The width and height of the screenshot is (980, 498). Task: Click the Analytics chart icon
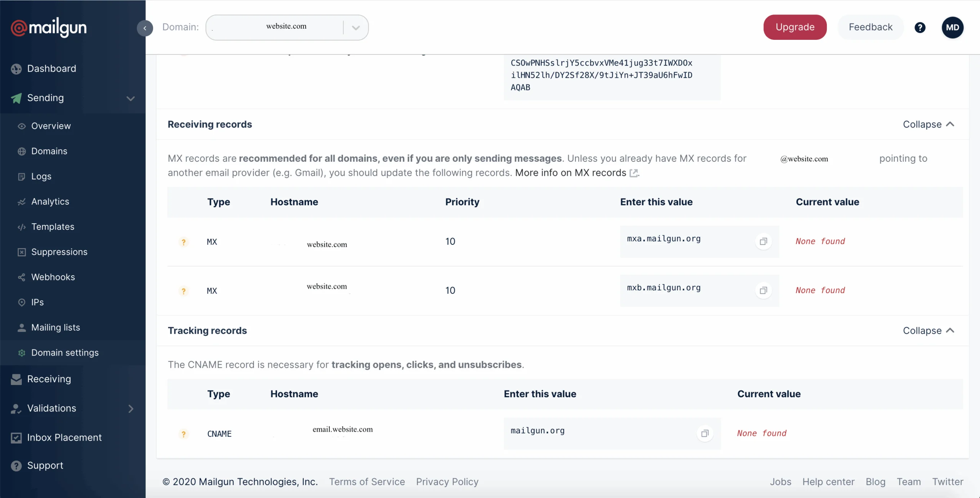[x=22, y=202]
